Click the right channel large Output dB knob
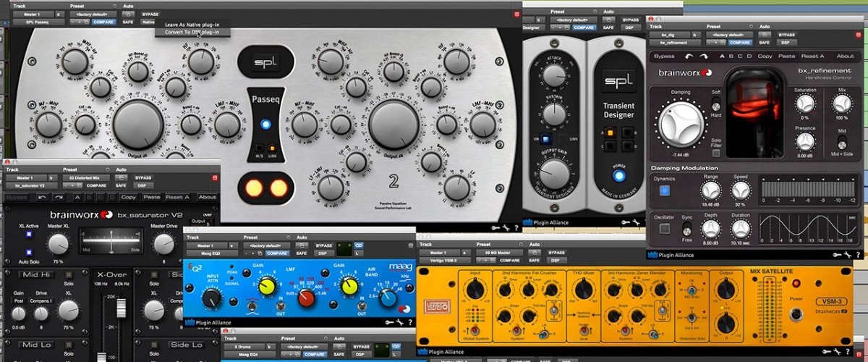The height and width of the screenshot is (362, 868). [x=393, y=125]
